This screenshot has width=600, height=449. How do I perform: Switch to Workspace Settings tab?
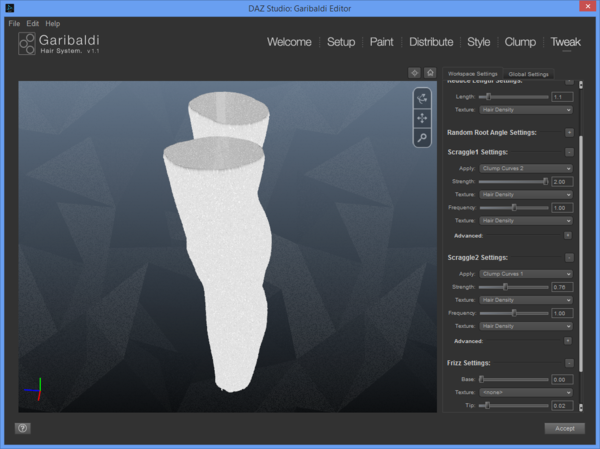coord(473,73)
